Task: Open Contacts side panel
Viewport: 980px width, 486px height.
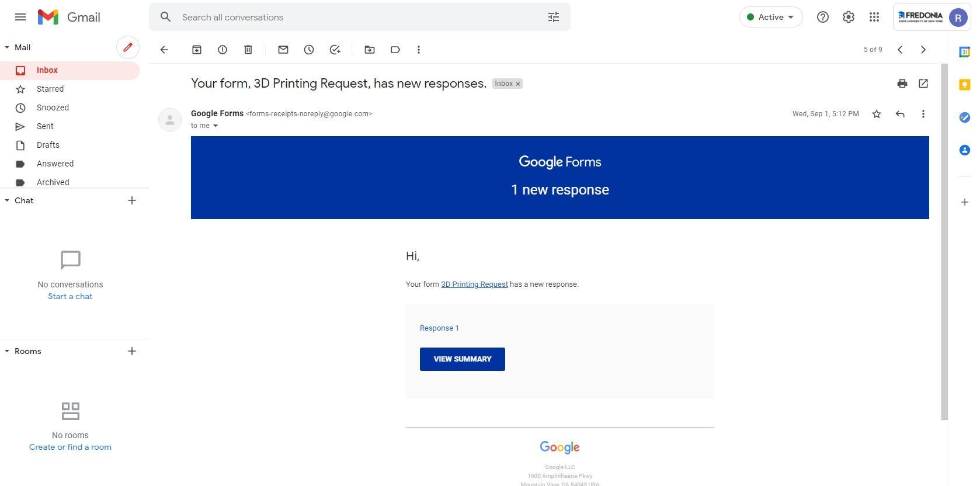Action: [965, 150]
